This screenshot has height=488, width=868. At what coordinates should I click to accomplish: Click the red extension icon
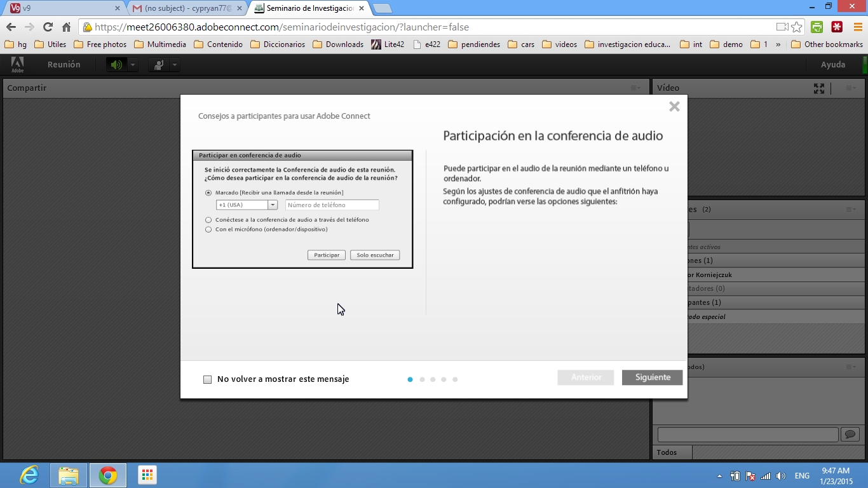point(837,27)
